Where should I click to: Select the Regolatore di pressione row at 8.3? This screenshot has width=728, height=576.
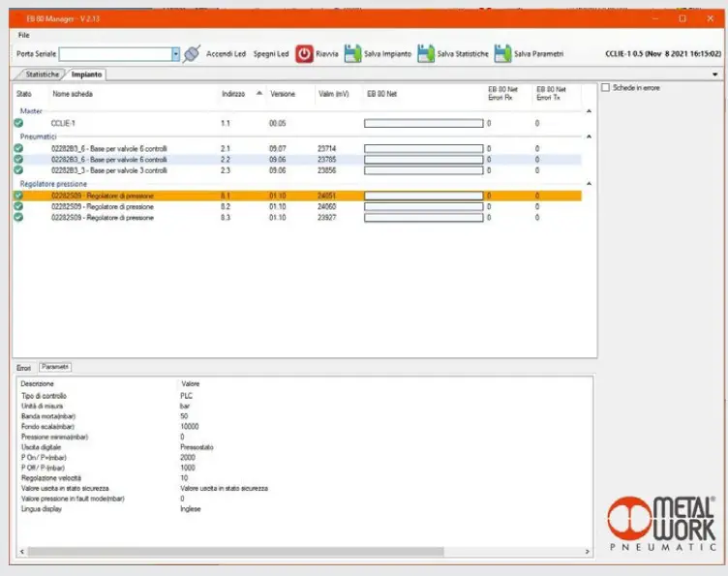[x=297, y=217]
